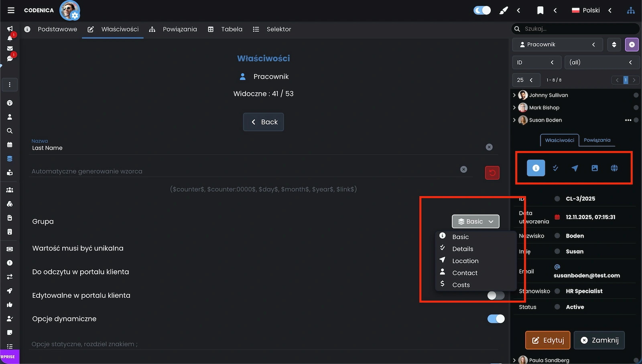Viewport: 642px width, 364px height.
Task: Enable Edytowalne w portalu klienta toggle
Action: pos(496,295)
